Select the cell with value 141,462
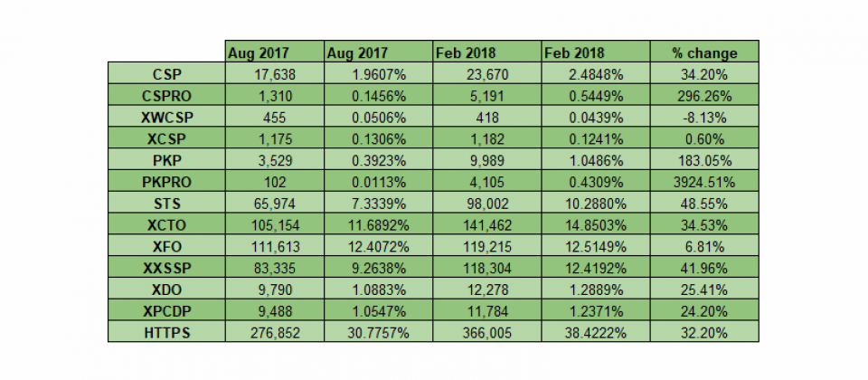 tap(487, 224)
